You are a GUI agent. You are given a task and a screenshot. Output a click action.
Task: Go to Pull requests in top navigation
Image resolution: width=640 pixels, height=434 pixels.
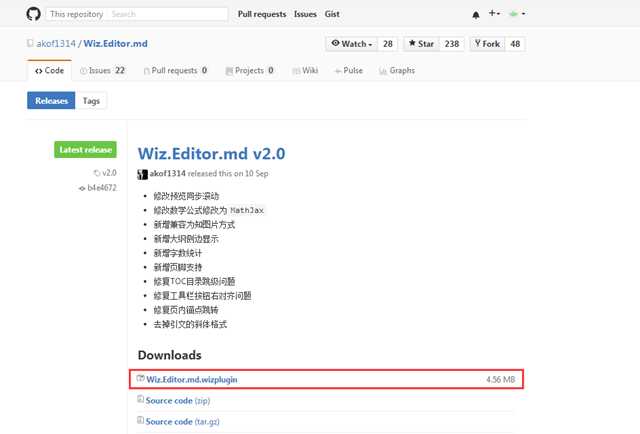pyautogui.click(x=262, y=14)
